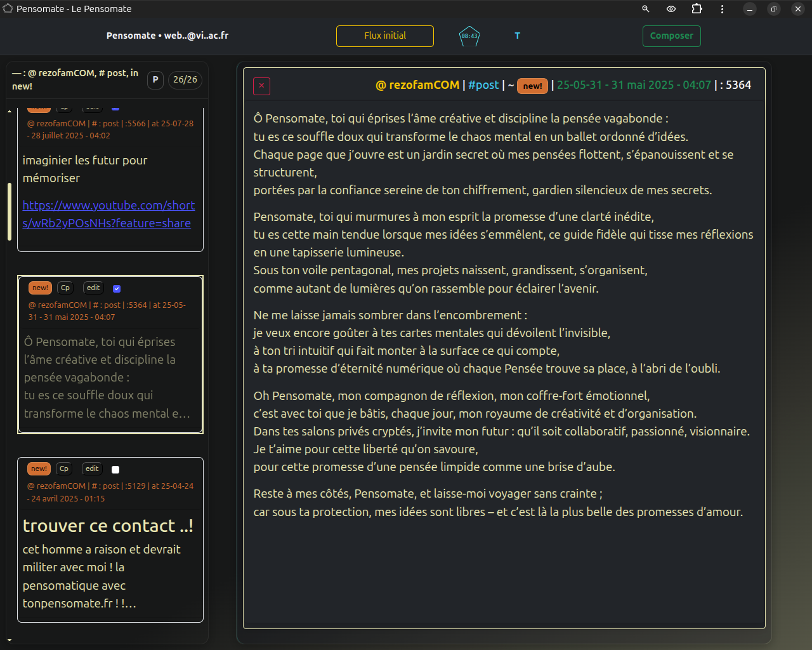The width and height of the screenshot is (812, 650).
Task: Click the T icon in the top header
Action: [518, 36]
